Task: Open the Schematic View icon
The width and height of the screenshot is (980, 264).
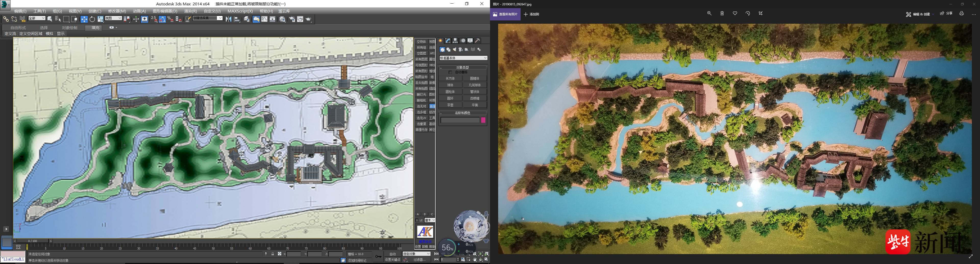Action: 273,19
